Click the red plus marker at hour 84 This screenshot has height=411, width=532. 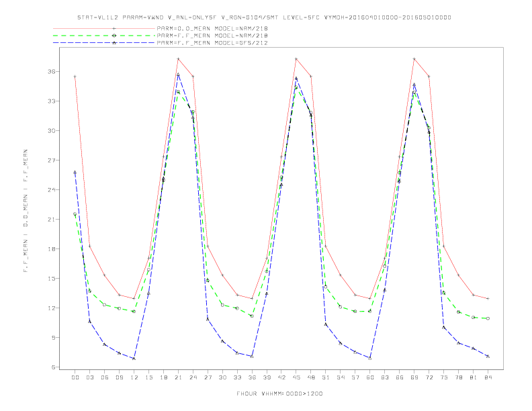488,298
